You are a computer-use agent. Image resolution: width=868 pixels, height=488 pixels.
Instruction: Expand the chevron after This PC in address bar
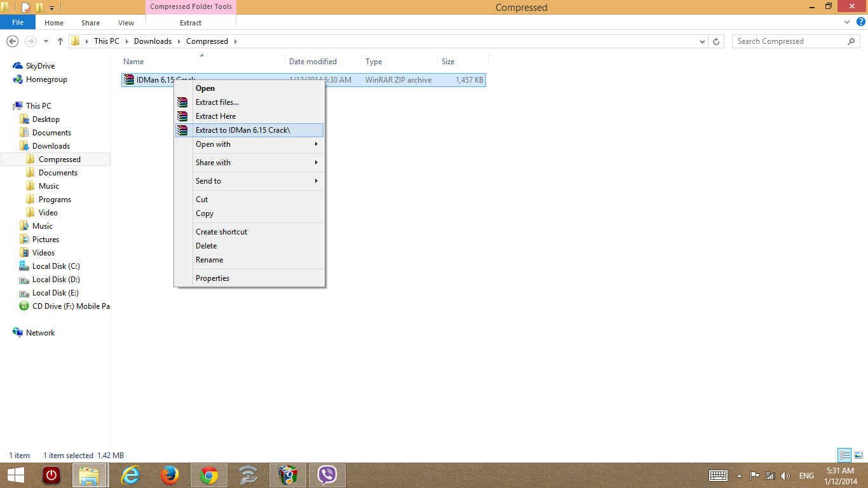coord(126,41)
